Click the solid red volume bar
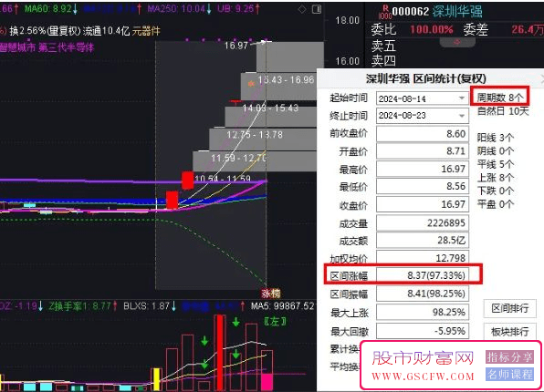 (220, 353)
